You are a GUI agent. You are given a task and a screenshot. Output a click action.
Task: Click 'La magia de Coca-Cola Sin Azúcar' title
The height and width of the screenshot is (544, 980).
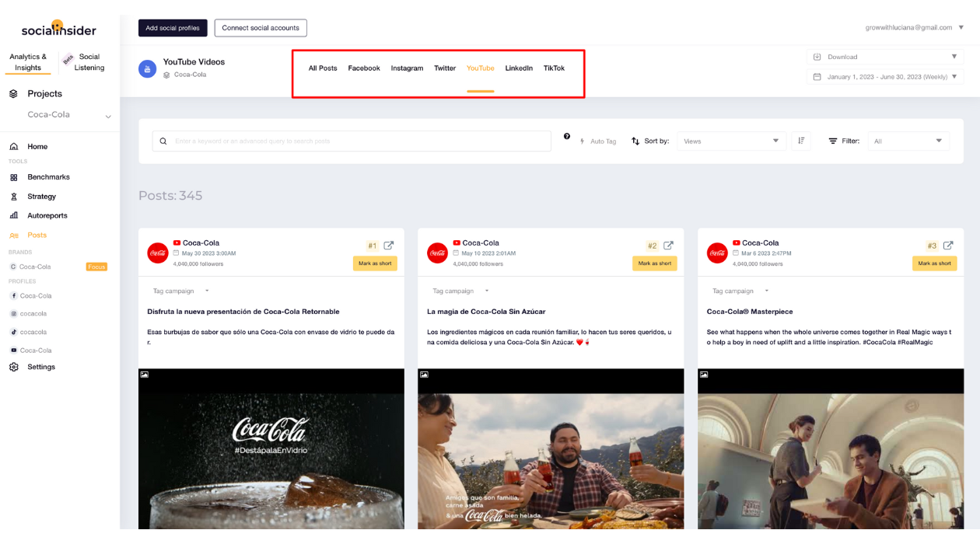(486, 312)
